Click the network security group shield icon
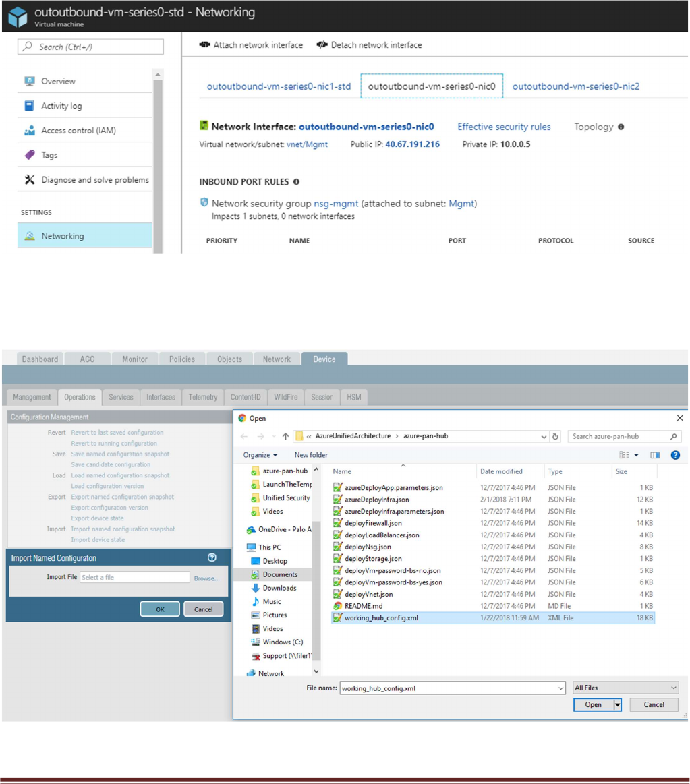The height and width of the screenshot is (784, 690). [x=204, y=202]
